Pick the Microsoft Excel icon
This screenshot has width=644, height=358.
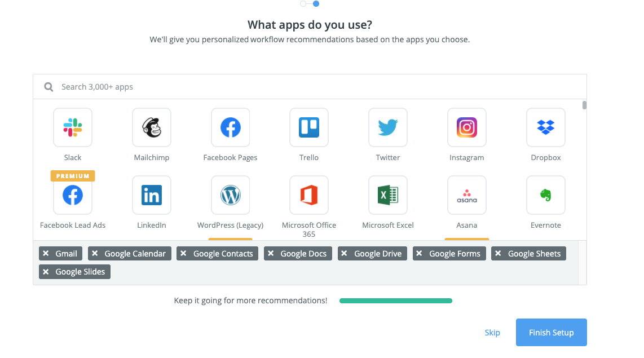click(388, 195)
